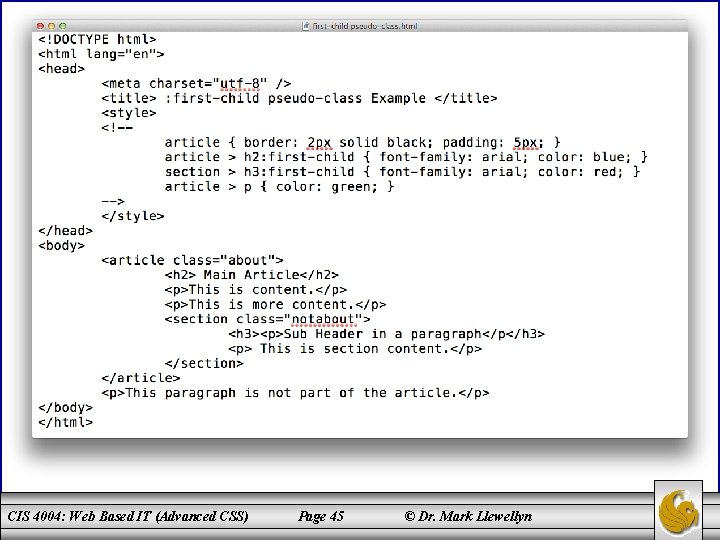
Task: Click the This is section content. line
Action: coord(355,348)
